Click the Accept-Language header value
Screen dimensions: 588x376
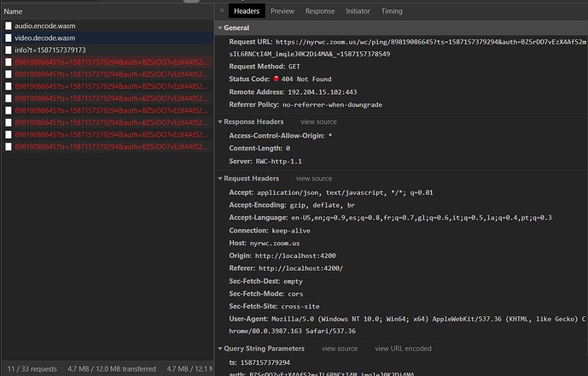[422, 218]
